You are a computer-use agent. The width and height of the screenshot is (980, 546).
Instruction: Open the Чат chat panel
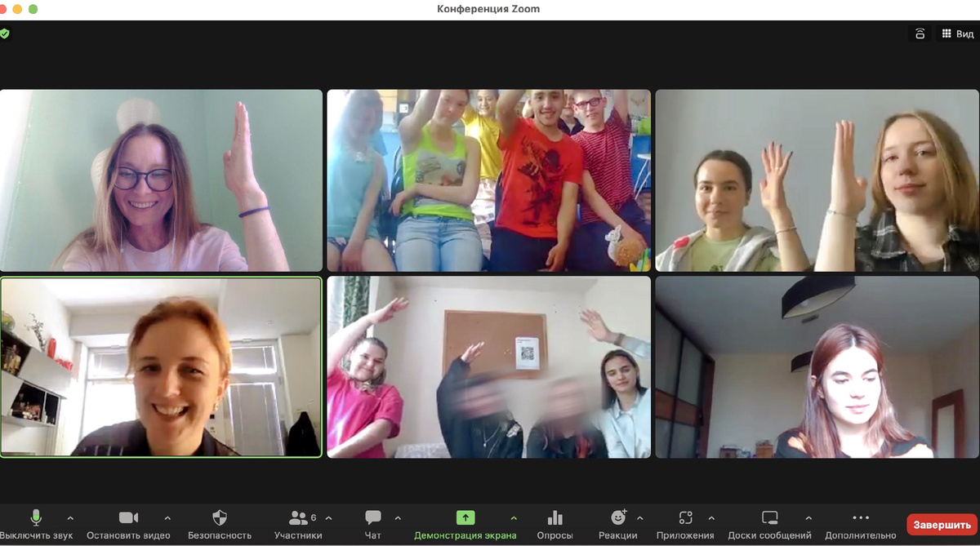373,525
